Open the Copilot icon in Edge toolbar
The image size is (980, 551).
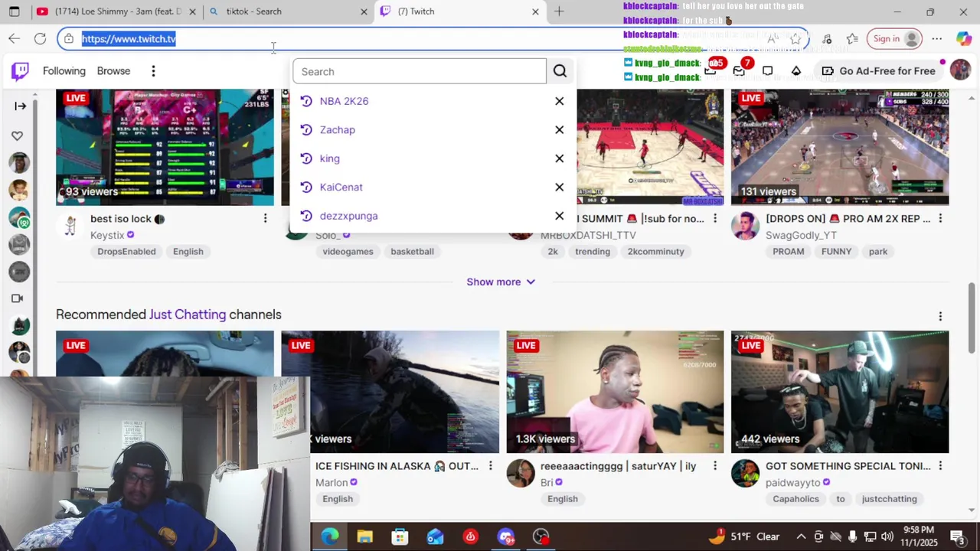[963, 38]
